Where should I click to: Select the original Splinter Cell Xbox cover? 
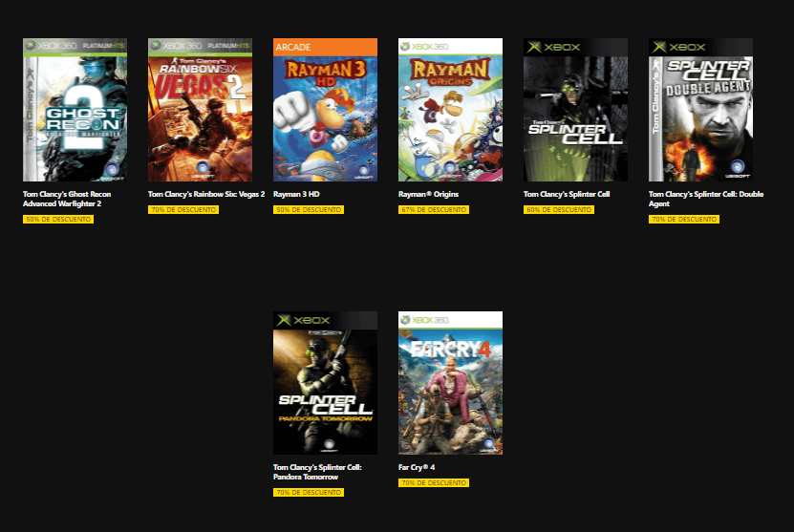click(x=575, y=110)
